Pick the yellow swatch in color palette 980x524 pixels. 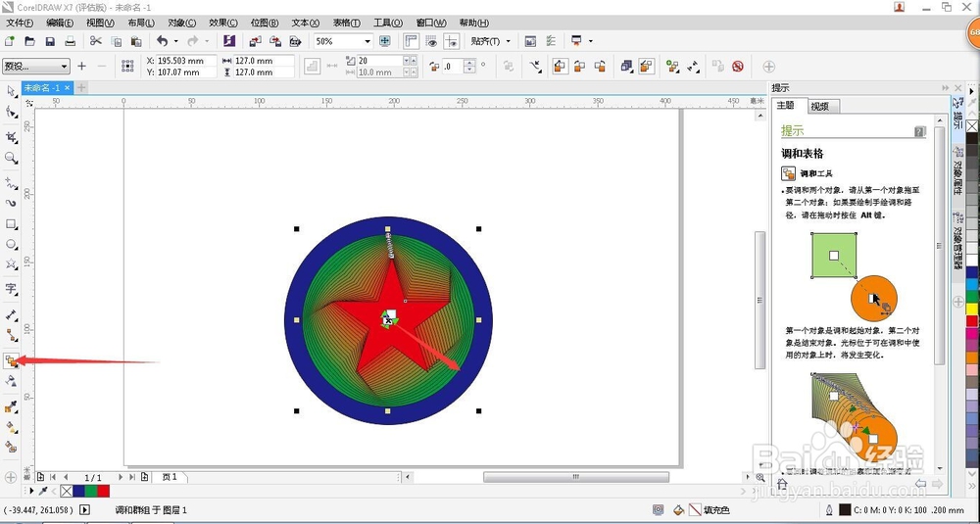972,309
